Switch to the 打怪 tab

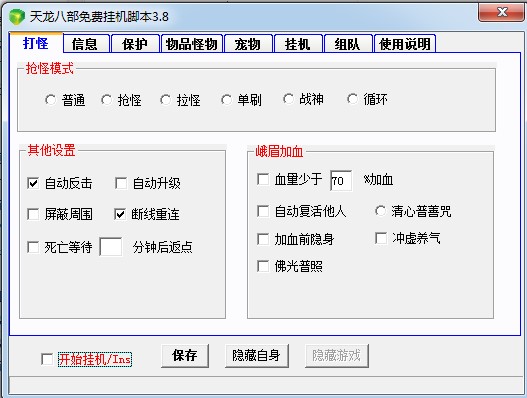click(36, 43)
